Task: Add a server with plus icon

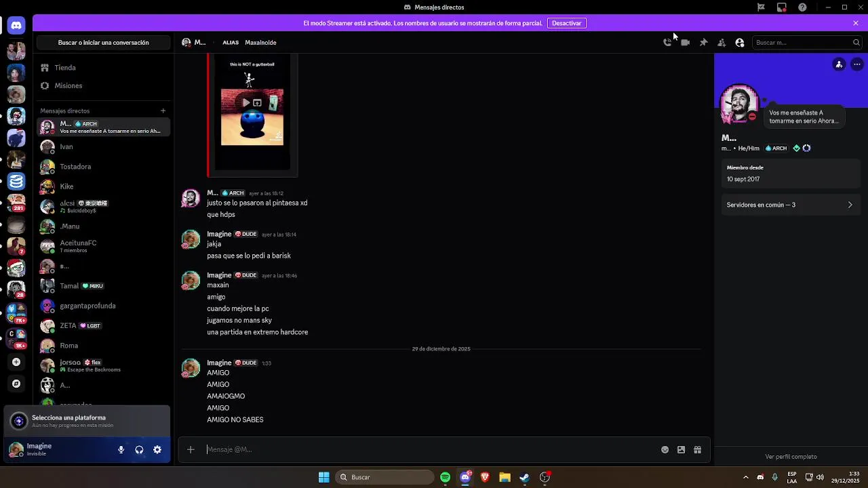Action: 16,363
